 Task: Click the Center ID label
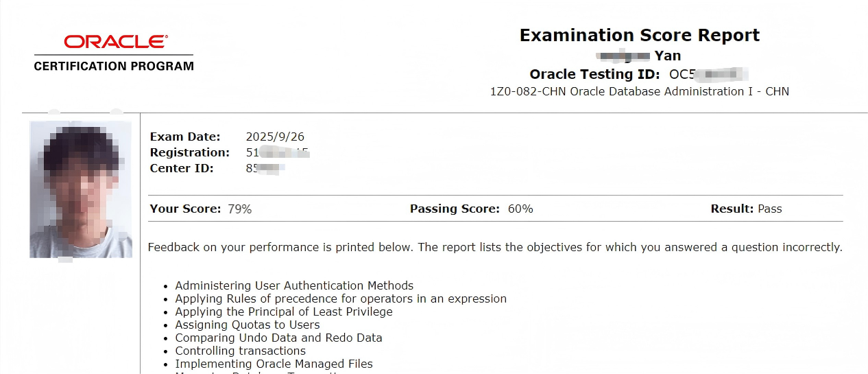pyautogui.click(x=182, y=168)
